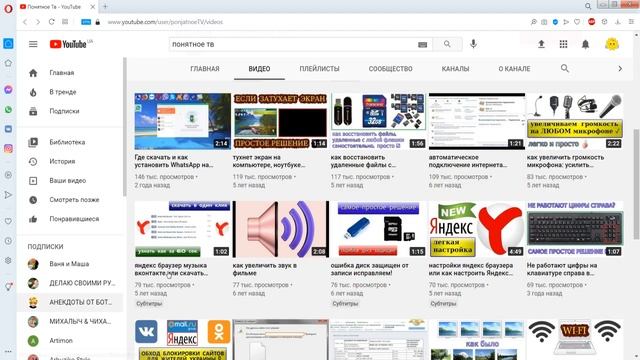Open account avatar menu

(x=611, y=44)
